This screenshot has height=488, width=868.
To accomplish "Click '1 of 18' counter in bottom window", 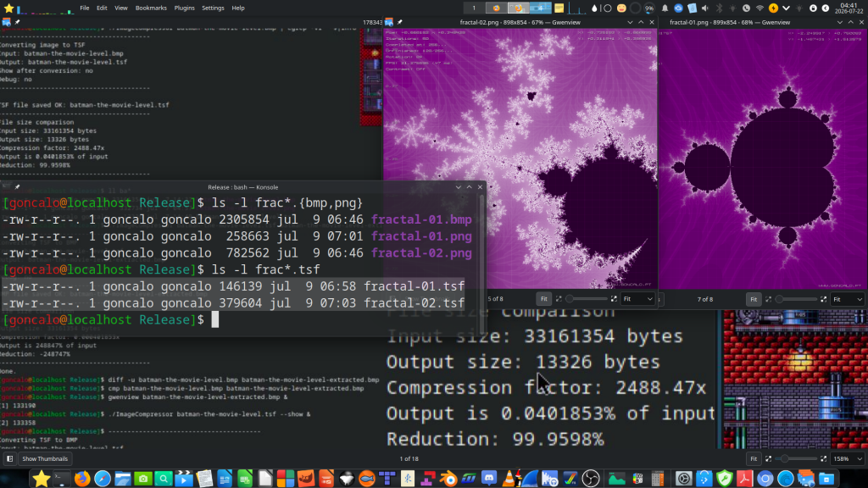I will pos(409,458).
